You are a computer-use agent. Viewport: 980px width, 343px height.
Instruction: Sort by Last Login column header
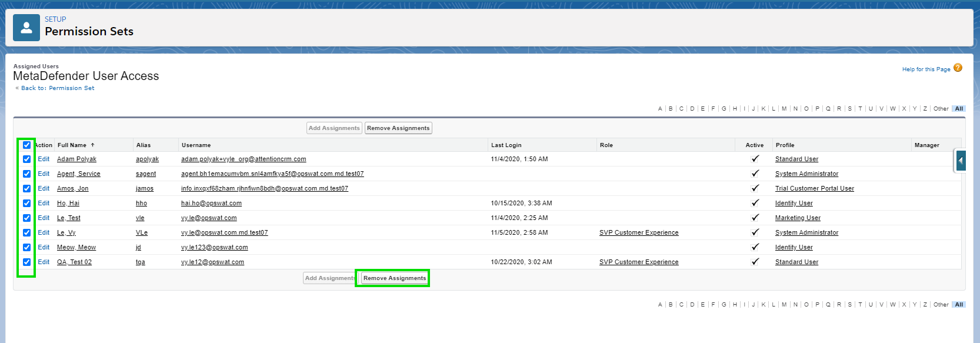click(506, 145)
